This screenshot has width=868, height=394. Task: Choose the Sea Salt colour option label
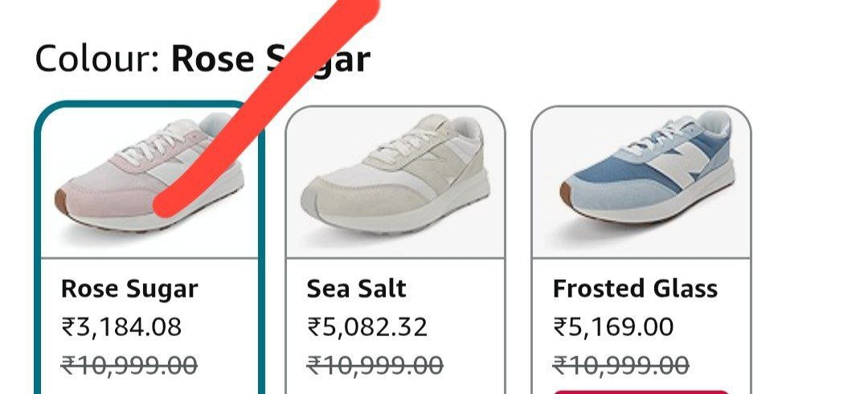(357, 289)
